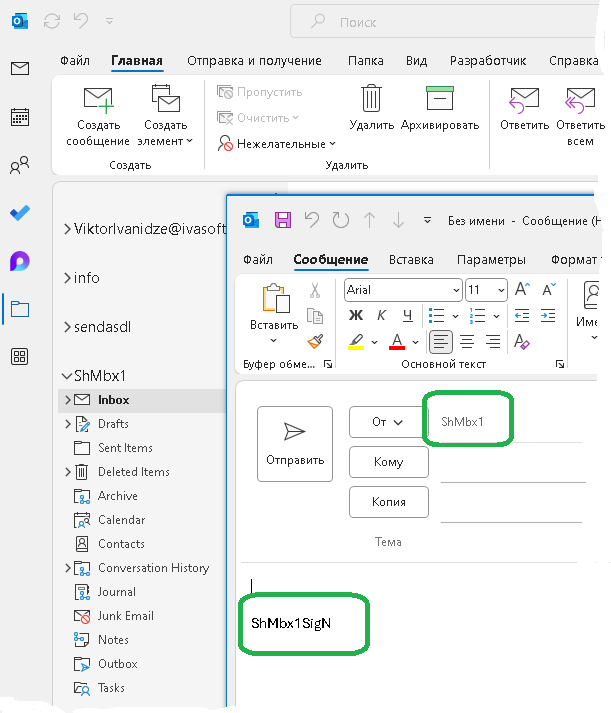
Task: Open Arial font name dropdown
Action: pyautogui.click(x=456, y=290)
